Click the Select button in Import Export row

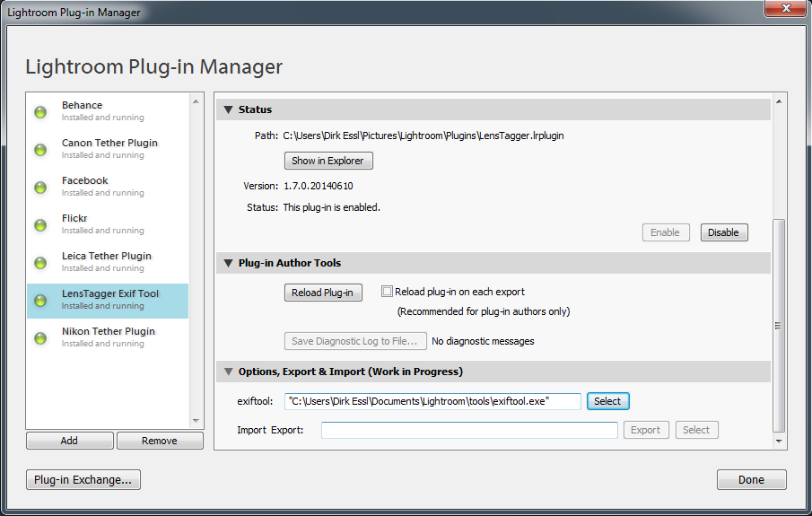696,430
